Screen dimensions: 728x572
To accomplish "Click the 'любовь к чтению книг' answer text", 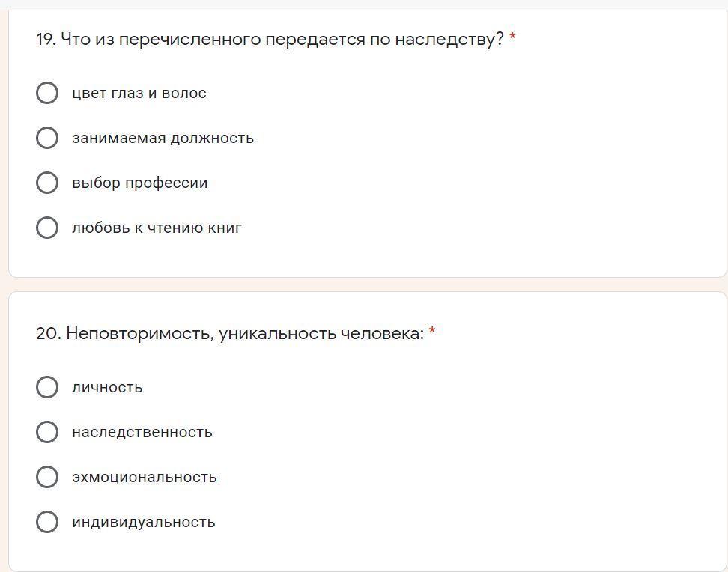I will [x=157, y=228].
